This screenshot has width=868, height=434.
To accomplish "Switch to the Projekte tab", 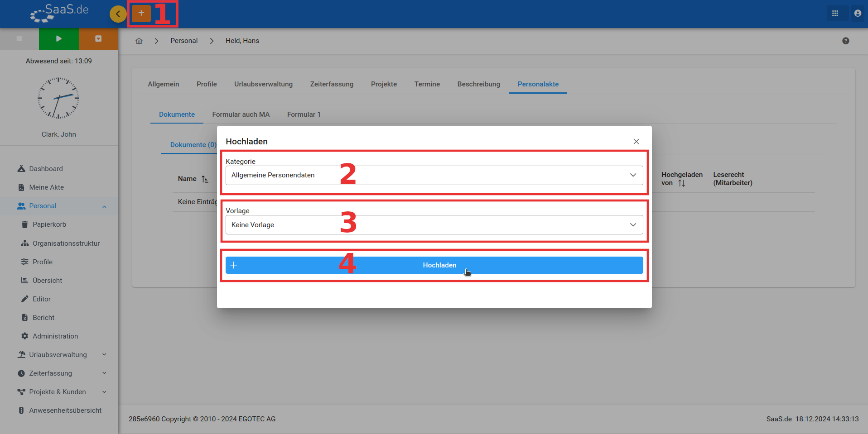I will pos(384,84).
